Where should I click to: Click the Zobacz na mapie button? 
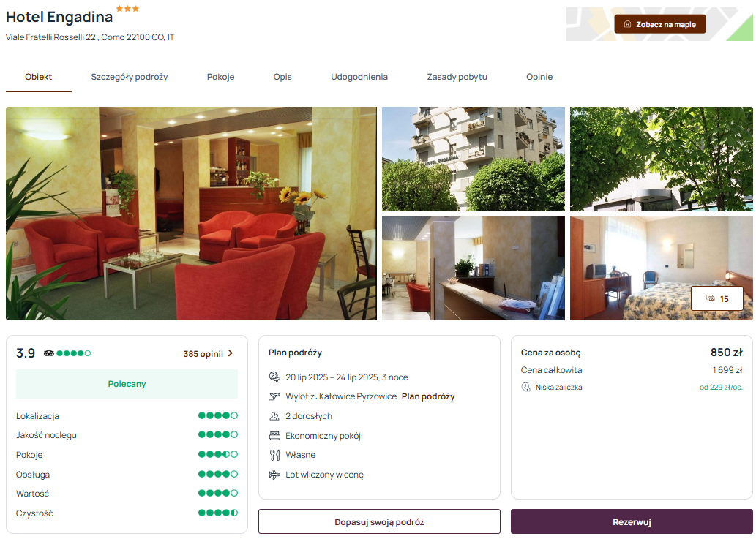tap(659, 24)
